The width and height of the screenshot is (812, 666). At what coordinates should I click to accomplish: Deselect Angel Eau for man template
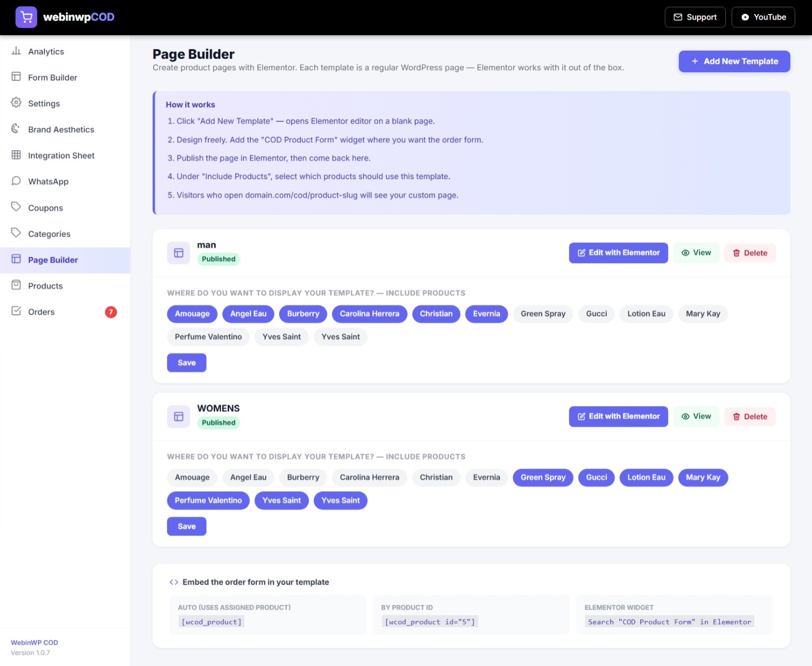tap(248, 314)
